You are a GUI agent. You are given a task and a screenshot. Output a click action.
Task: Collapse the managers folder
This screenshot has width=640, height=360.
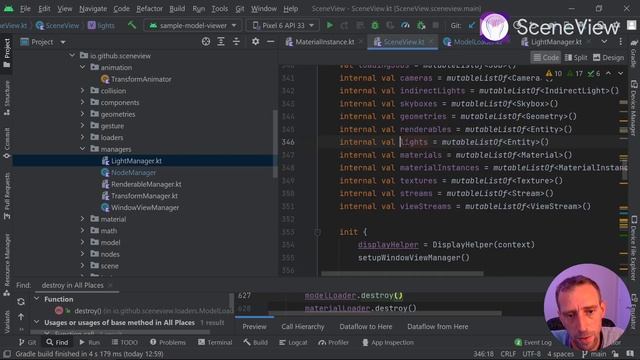83,149
